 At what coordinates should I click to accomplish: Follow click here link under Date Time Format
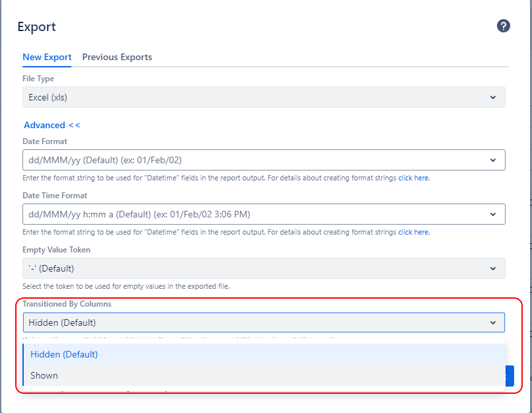414,233
